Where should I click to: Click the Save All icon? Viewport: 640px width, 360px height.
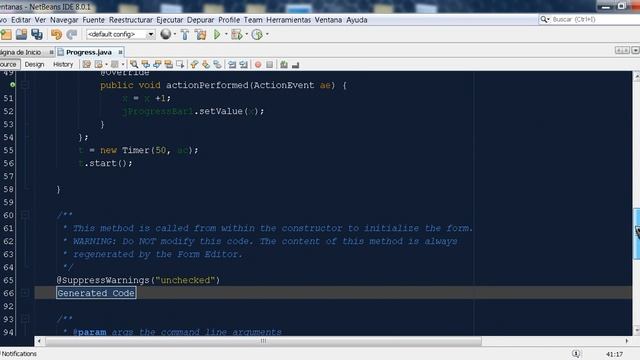point(37,35)
